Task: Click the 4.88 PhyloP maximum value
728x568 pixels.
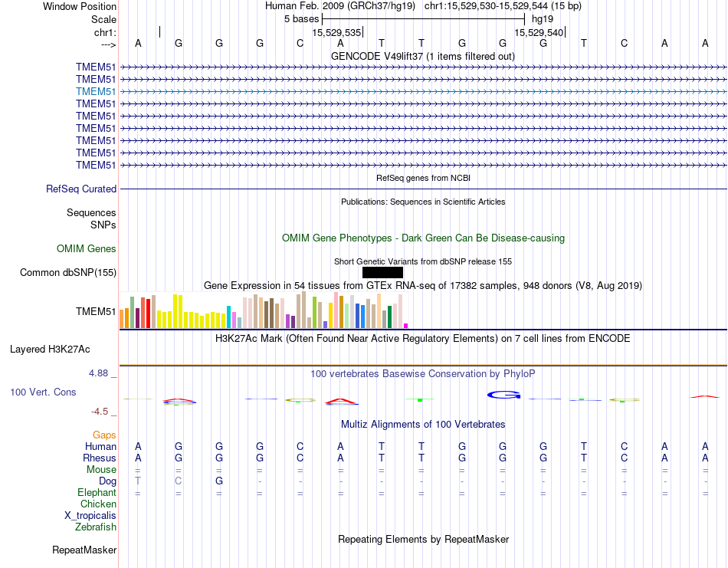Action: coord(98,373)
